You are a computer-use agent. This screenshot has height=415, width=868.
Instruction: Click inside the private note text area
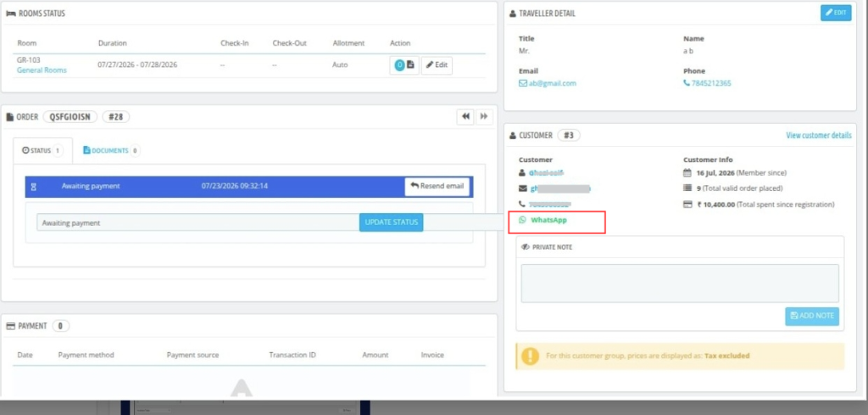680,283
